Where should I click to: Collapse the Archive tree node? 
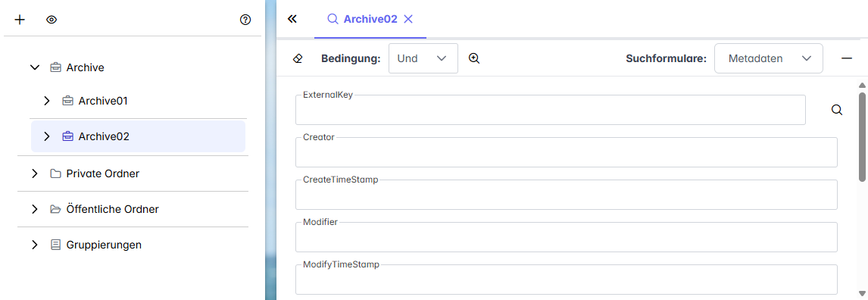[35, 67]
